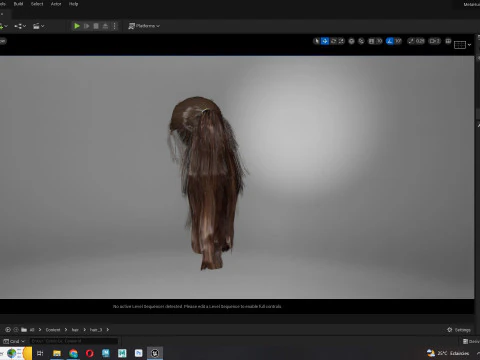Open the Help menu
This screenshot has width=480, height=360.
coord(73,4)
